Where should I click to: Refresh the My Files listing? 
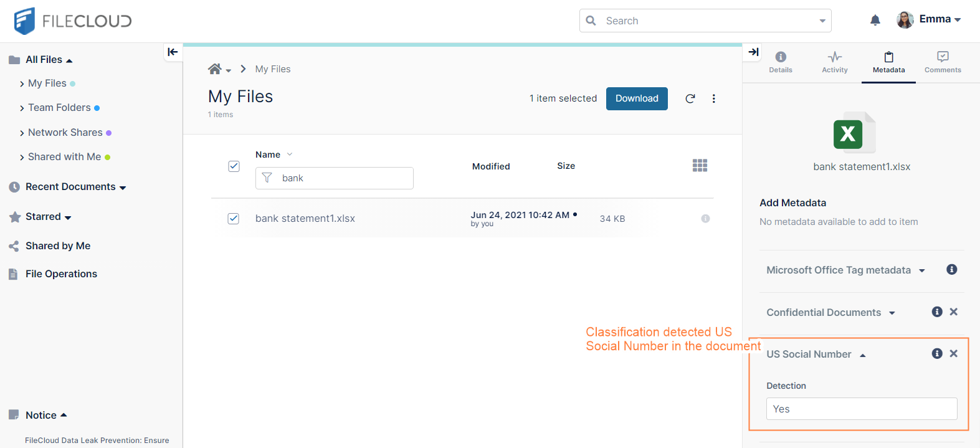690,98
